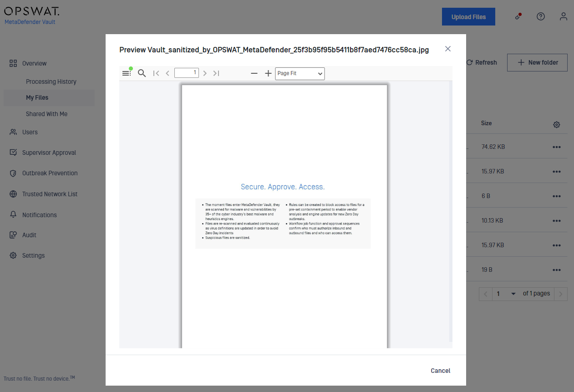The width and height of the screenshot is (574, 392).
Task: Open actions menu for the 6 B file
Action: 556,196
